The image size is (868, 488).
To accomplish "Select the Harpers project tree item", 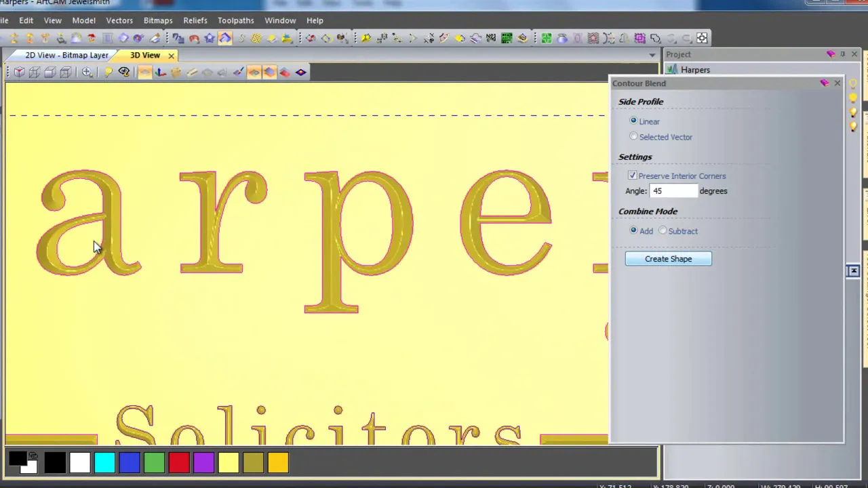I will (695, 70).
